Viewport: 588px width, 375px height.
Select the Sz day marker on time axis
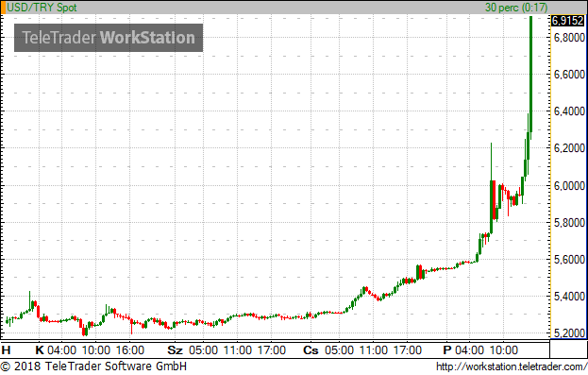176,350
